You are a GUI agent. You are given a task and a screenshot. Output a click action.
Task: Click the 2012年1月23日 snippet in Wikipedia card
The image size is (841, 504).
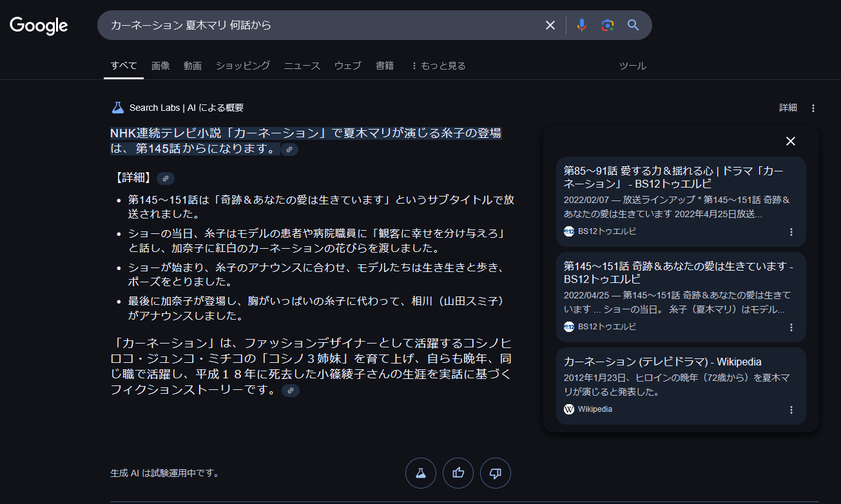pos(677,385)
